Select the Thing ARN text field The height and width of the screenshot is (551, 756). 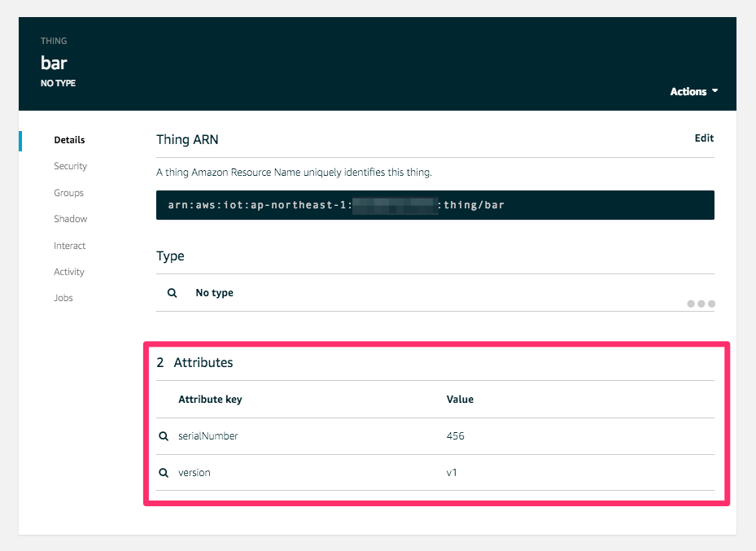point(435,205)
